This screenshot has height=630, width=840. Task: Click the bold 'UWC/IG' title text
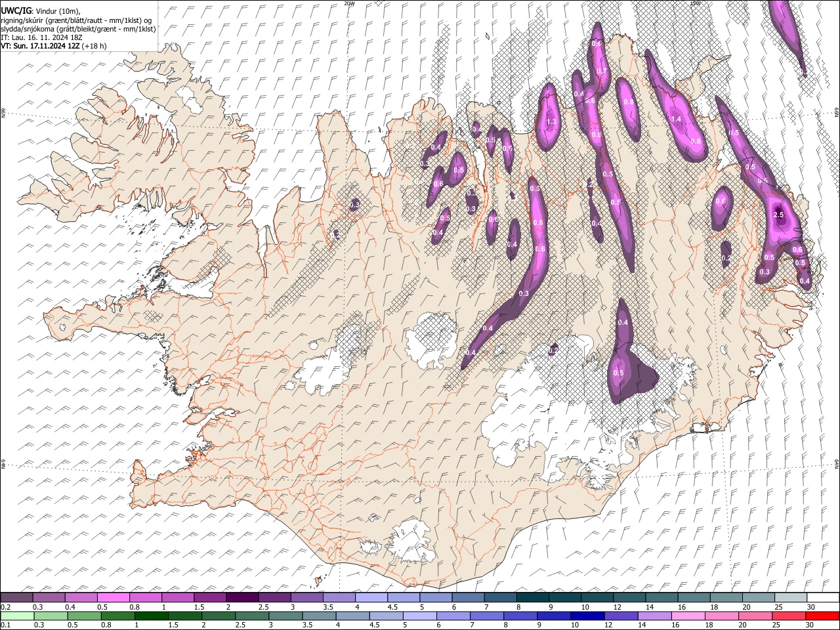(15, 11)
